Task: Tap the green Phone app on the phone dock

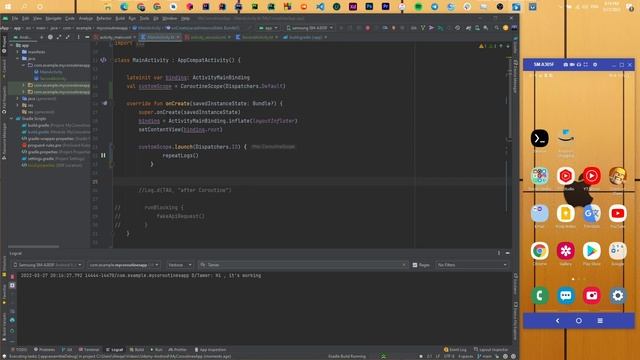Action: tap(540, 296)
